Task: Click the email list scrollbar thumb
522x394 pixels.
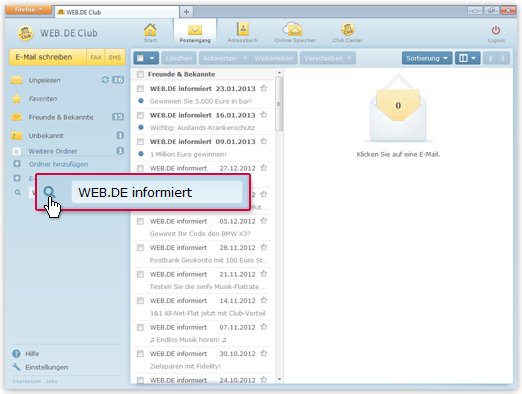Action: click(279, 104)
